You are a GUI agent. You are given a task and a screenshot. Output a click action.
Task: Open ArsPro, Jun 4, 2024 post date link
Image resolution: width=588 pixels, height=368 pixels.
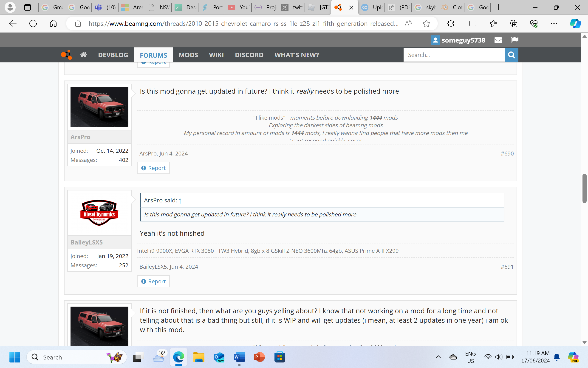pos(173,154)
